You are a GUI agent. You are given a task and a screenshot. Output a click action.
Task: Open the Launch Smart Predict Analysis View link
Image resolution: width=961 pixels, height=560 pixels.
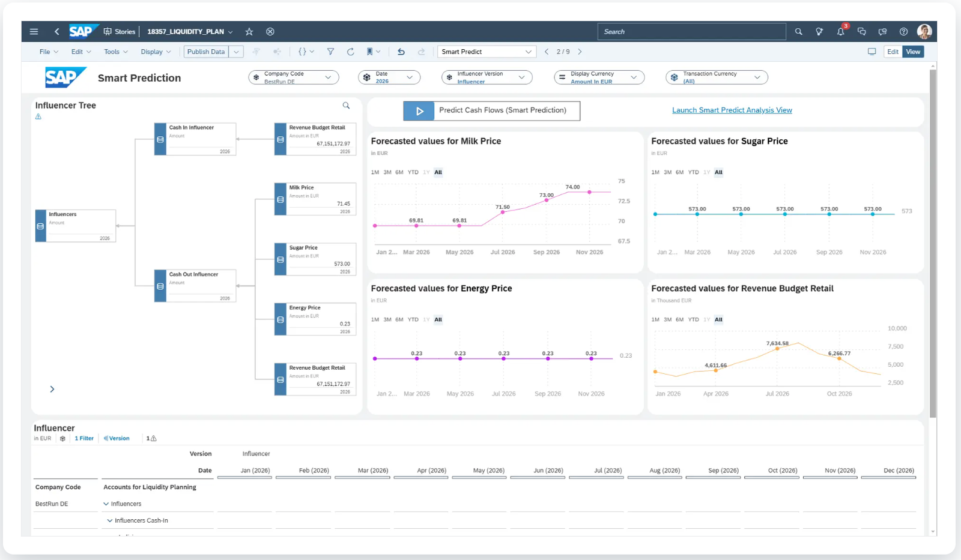pos(732,110)
